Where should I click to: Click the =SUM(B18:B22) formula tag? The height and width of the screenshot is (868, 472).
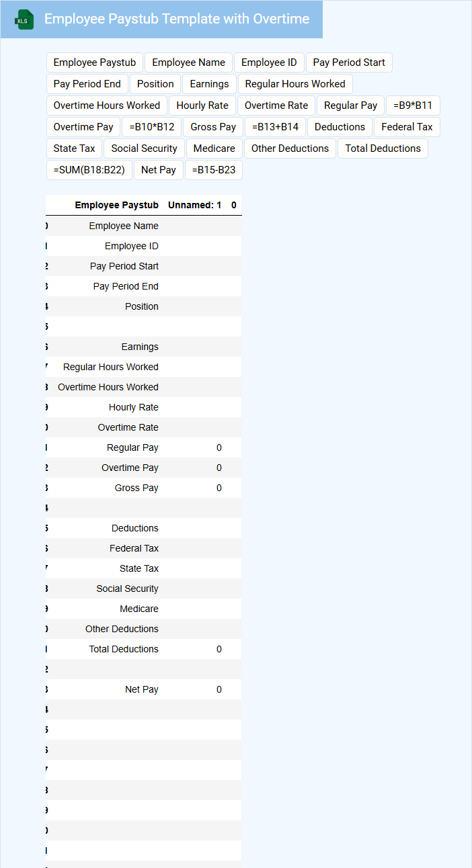pos(89,170)
